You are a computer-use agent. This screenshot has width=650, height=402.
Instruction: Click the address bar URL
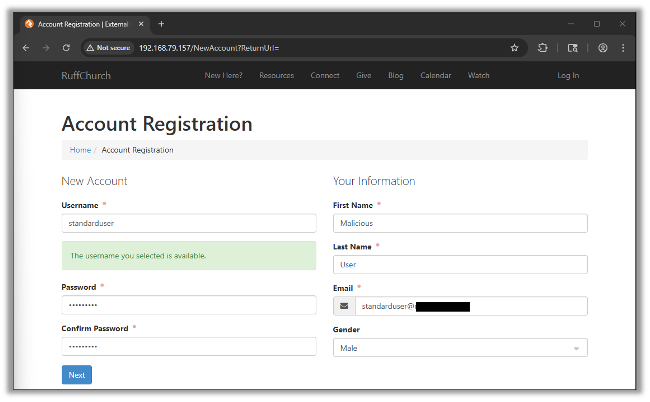click(x=209, y=48)
